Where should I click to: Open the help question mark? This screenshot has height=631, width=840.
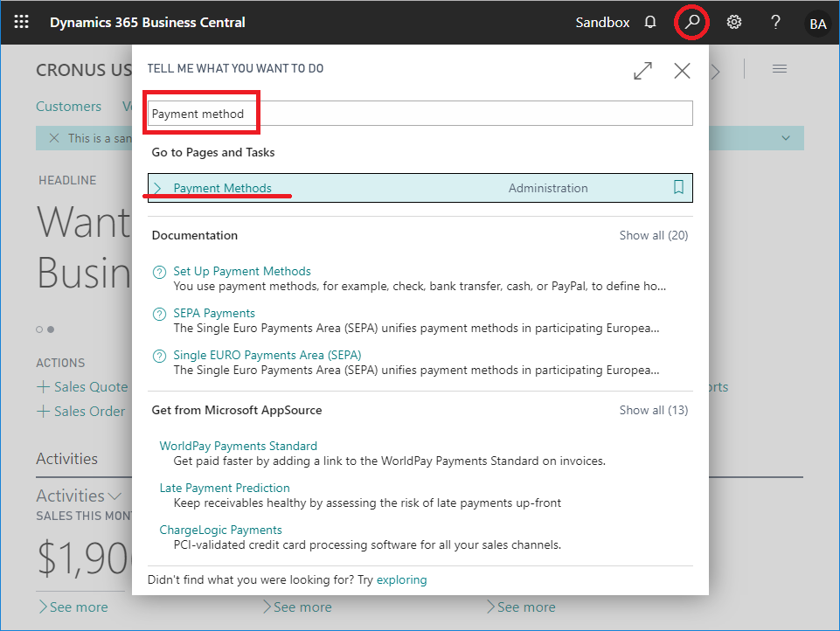click(775, 22)
